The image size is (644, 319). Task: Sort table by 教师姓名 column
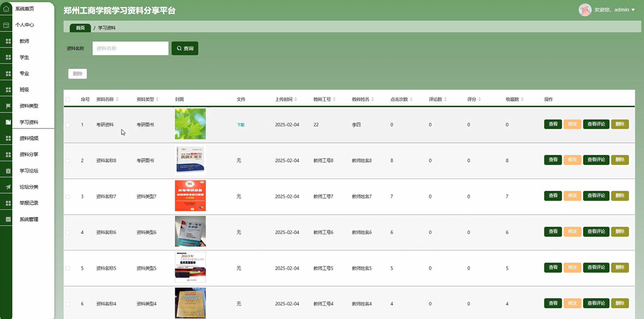pos(372,99)
